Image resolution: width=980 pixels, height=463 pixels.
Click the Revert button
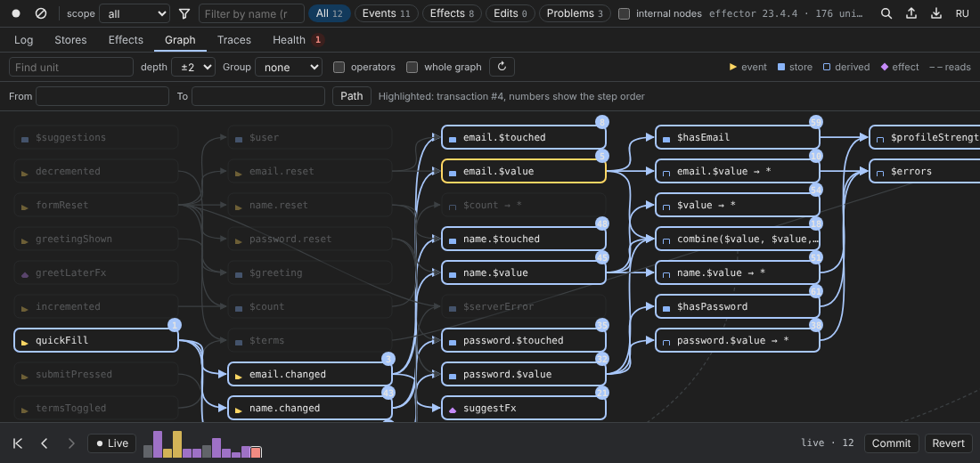(x=949, y=443)
